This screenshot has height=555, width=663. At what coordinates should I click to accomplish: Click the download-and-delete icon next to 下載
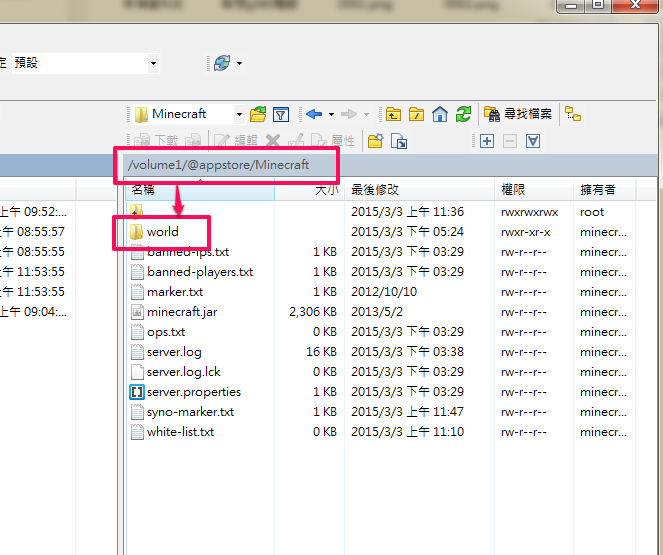(x=193, y=141)
